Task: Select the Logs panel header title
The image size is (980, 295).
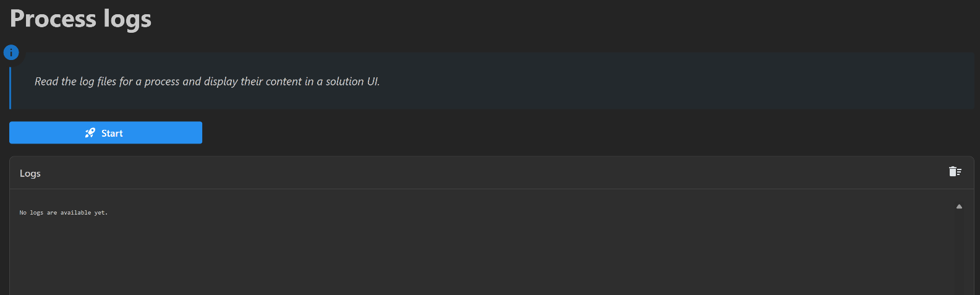Action: 30,174
